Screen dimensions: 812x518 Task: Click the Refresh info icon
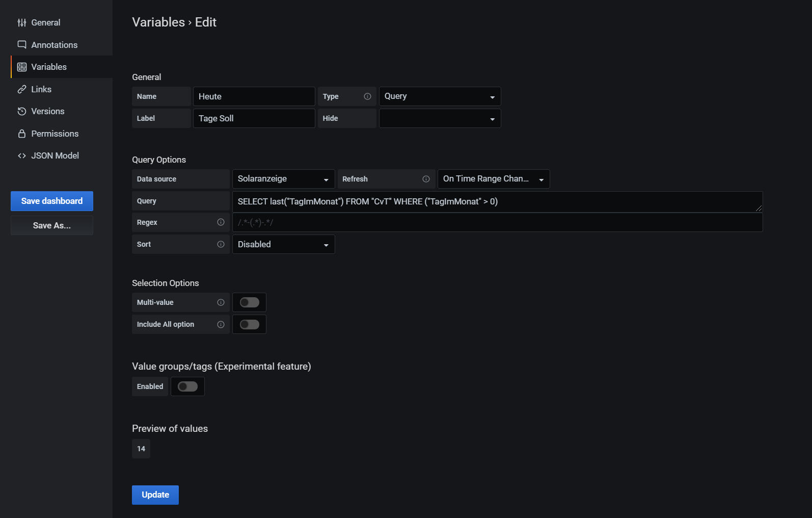[426, 179]
